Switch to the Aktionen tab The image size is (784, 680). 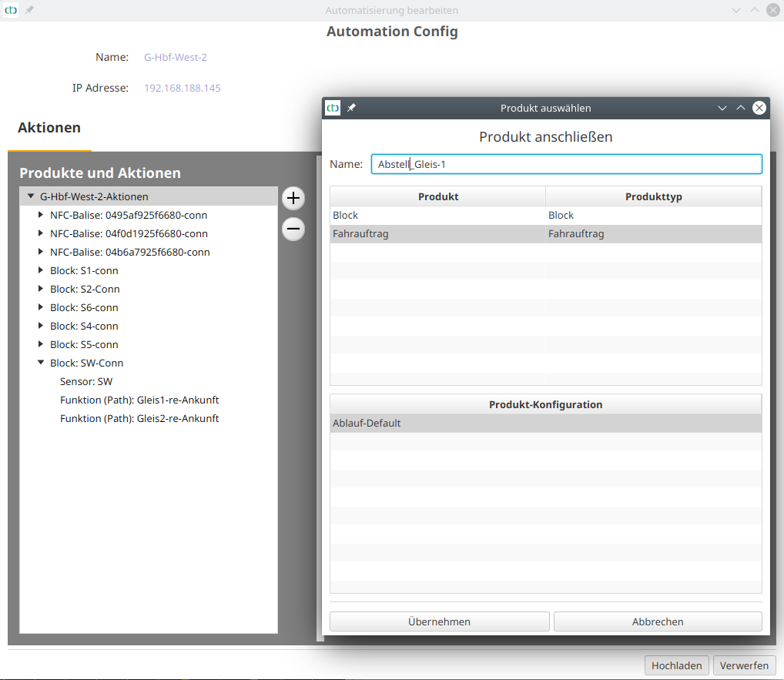[x=49, y=128]
